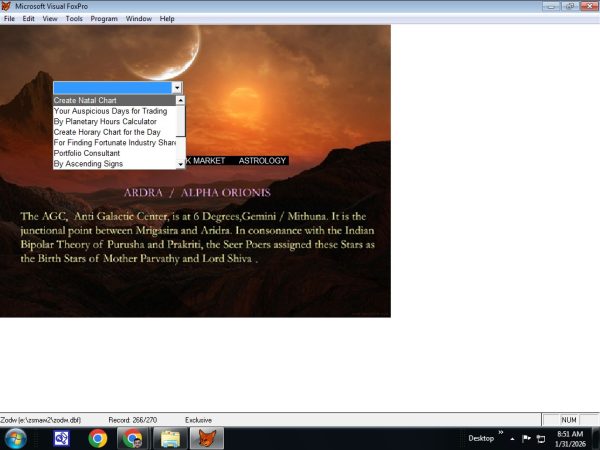Open File Explorer from the taskbar
Screen dimensions: 600x450
(170, 438)
